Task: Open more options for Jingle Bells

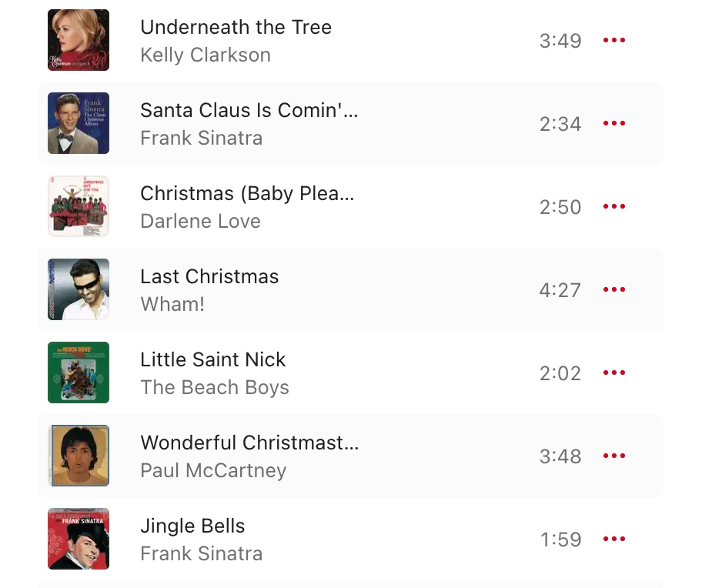Action: click(x=613, y=539)
